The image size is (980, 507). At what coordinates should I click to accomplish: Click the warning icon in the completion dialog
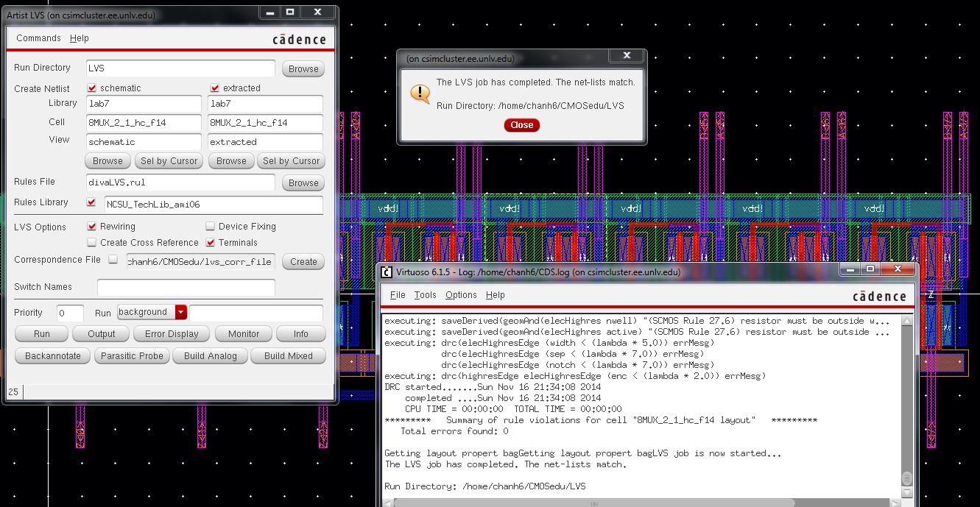(x=419, y=93)
